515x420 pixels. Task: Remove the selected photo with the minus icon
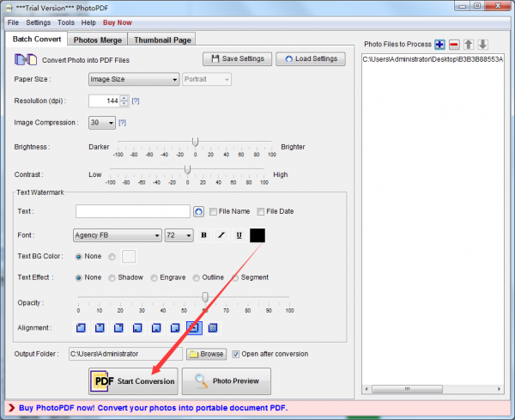[x=454, y=44]
